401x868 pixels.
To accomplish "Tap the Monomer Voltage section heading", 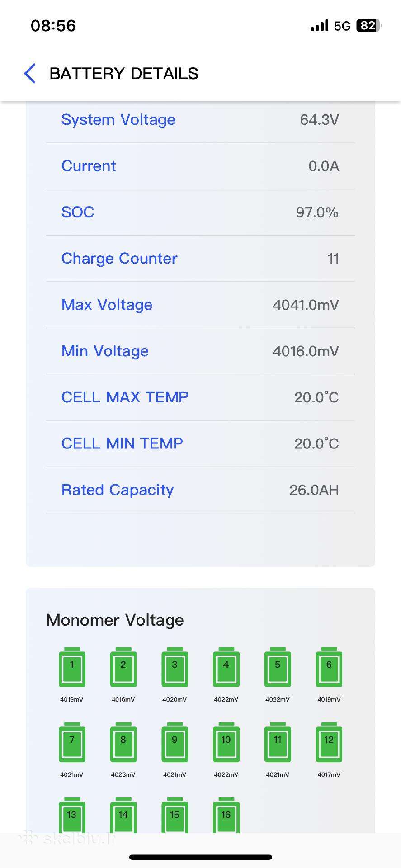I will [115, 620].
